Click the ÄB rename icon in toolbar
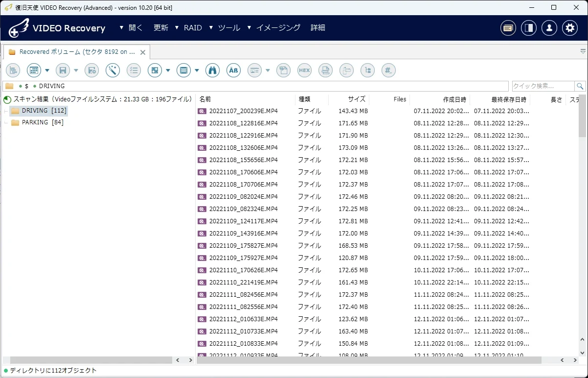 point(234,71)
